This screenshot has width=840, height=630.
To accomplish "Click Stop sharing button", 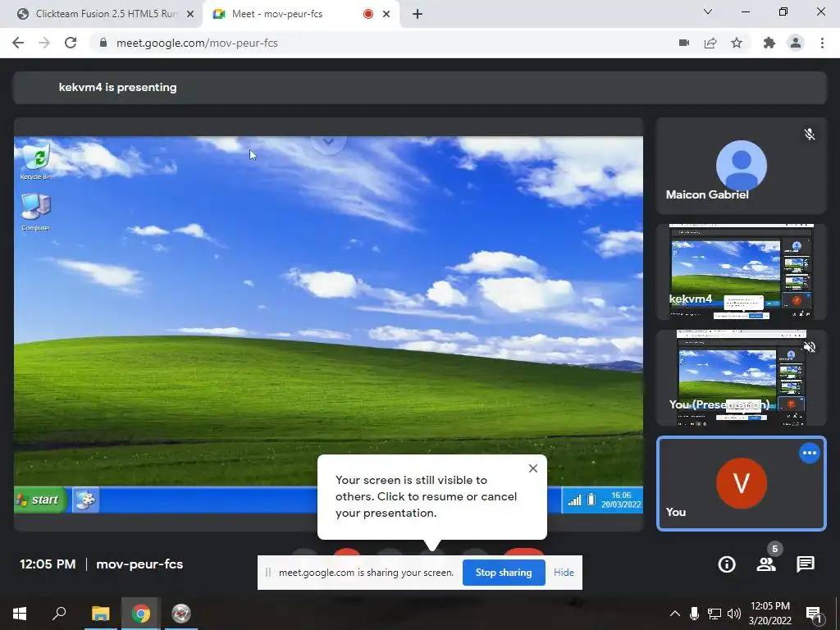I will tap(504, 572).
